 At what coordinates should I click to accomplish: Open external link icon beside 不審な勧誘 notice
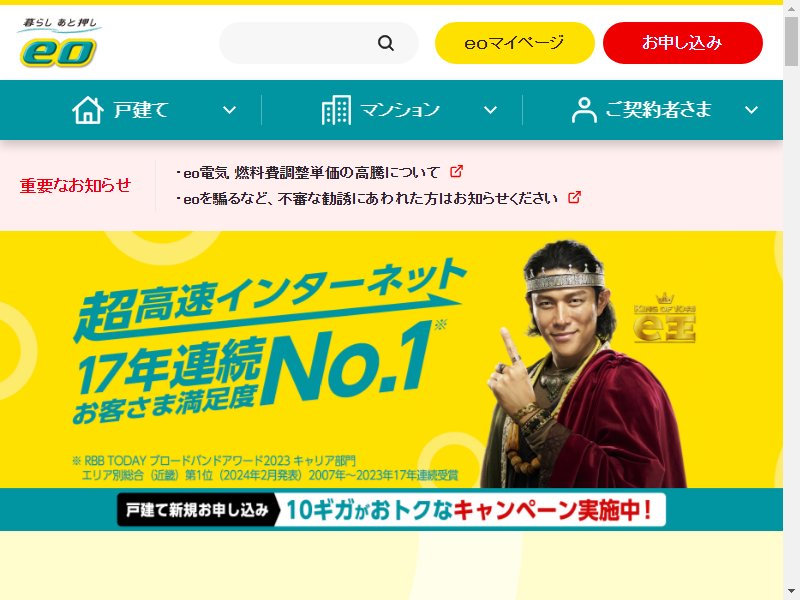pos(574,197)
